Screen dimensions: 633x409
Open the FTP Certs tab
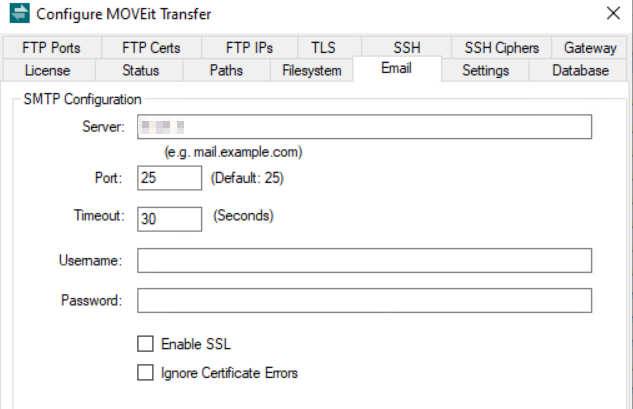click(x=151, y=48)
